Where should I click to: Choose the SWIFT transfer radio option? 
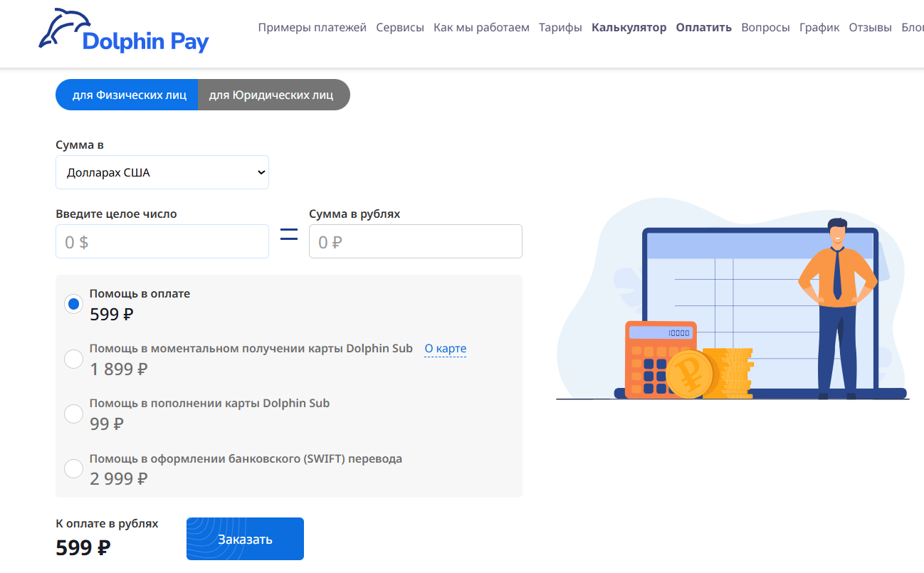pos(73,468)
